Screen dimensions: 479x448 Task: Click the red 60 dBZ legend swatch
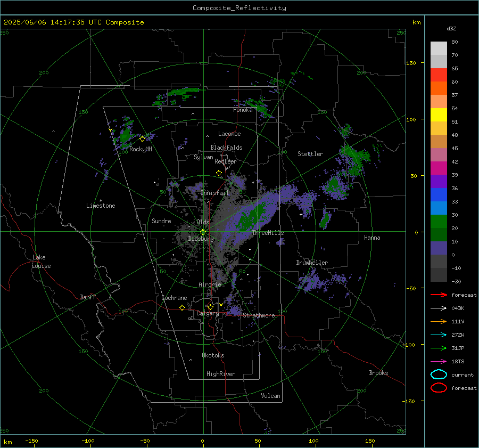click(x=439, y=75)
